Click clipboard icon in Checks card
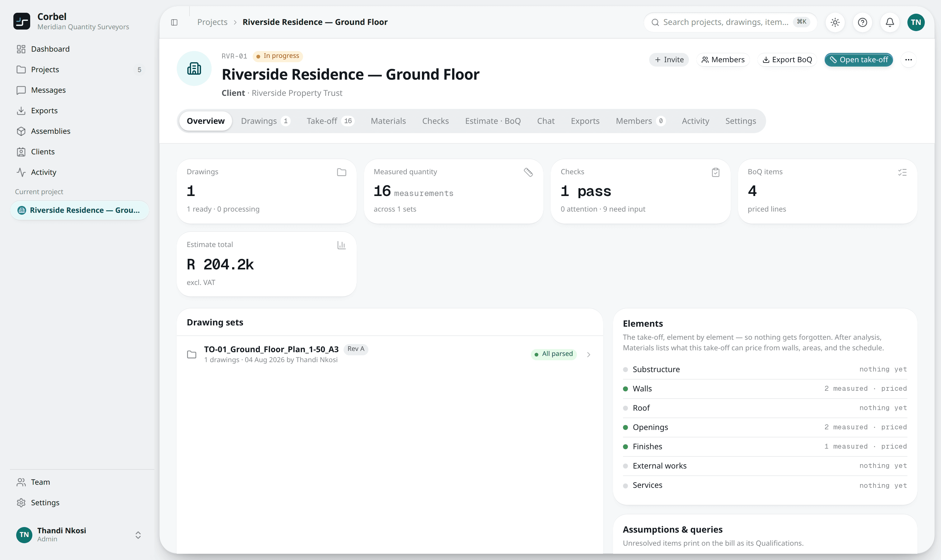The height and width of the screenshot is (560, 941). pos(715,172)
